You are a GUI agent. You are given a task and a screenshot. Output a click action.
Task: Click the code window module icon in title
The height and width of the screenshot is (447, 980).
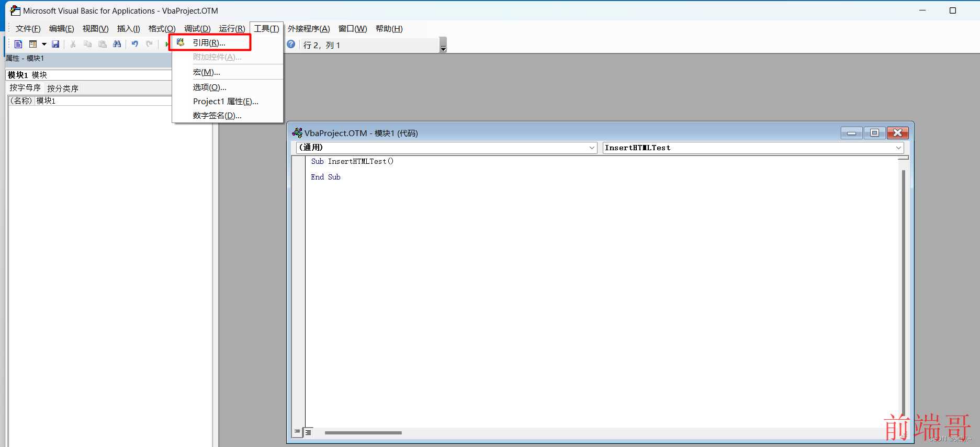click(x=297, y=133)
